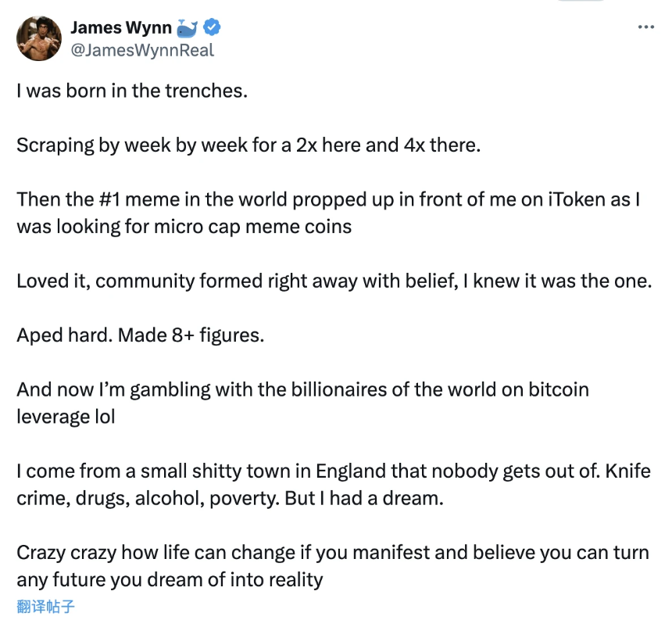672x627 pixels.
Task: Click James Wynn's profile avatar
Action: (x=38, y=38)
